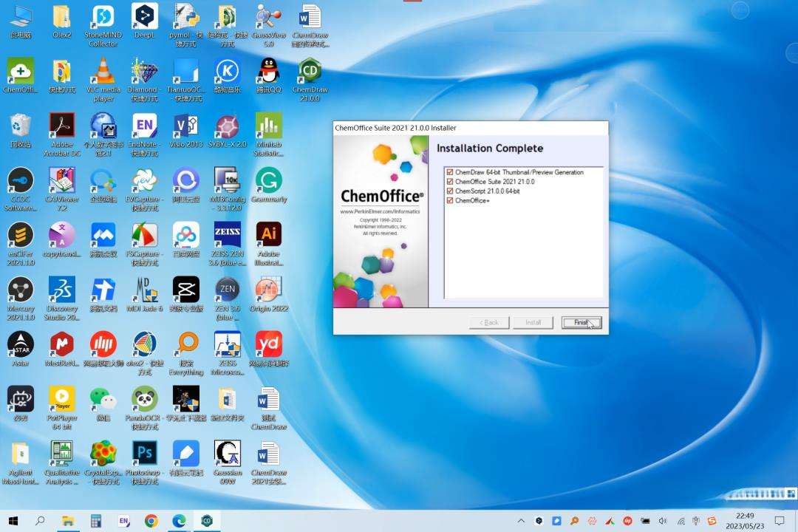Select the WeChat desktop icon

coord(103,403)
